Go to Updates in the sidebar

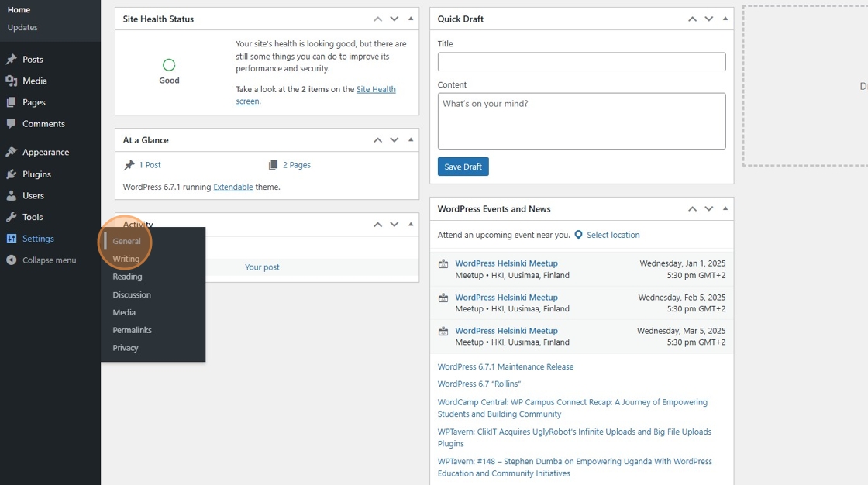pyautogui.click(x=22, y=27)
